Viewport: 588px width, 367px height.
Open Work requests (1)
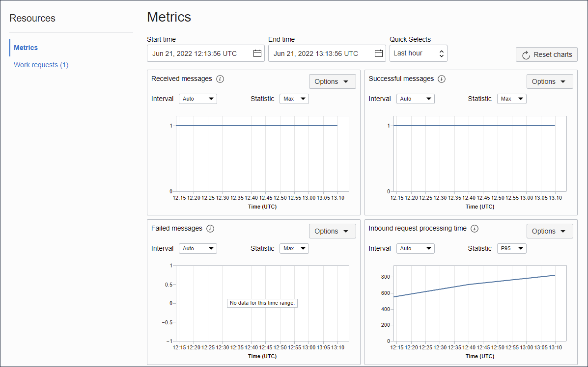(x=41, y=64)
